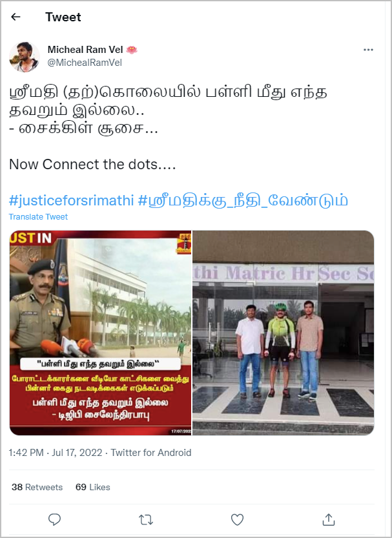Open the Twitter for Android source link

click(x=151, y=453)
